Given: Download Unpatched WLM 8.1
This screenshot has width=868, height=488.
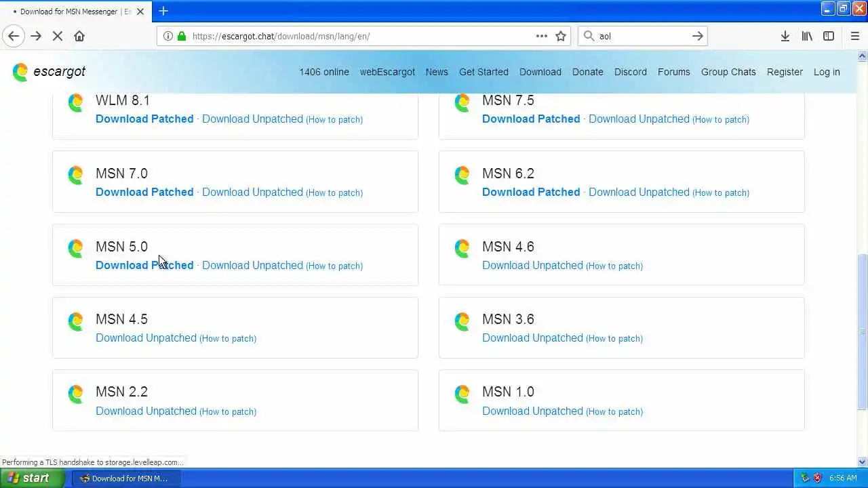Looking at the screenshot, I should [252, 119].
